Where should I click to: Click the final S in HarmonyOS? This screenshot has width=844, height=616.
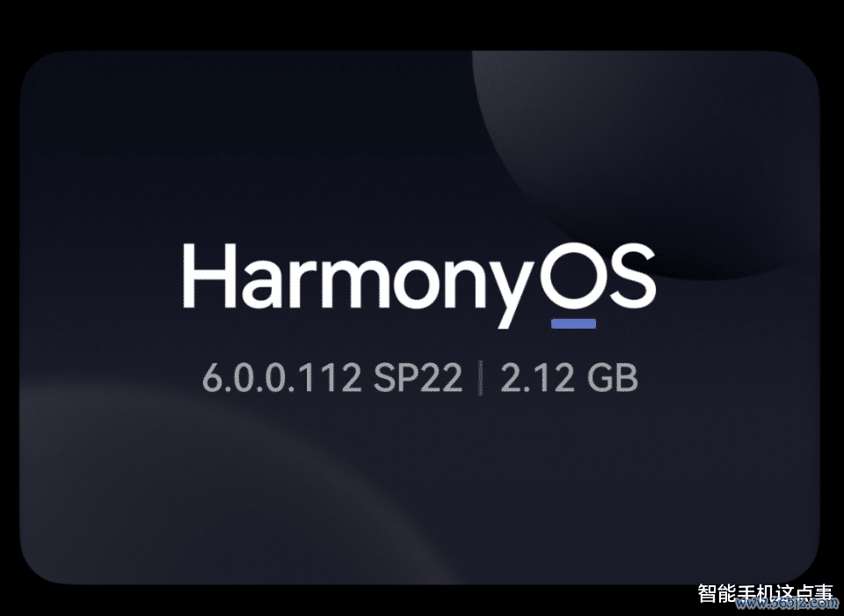point(634,275)
